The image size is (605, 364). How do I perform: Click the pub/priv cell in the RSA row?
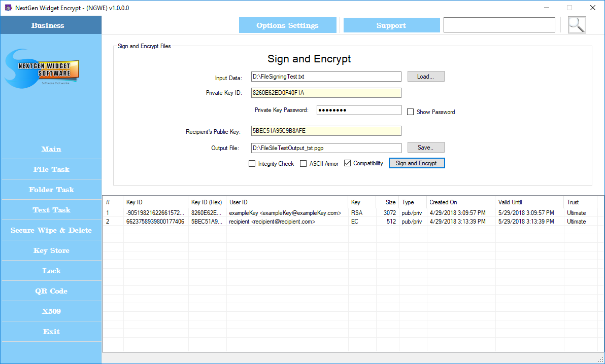point(412,213)
